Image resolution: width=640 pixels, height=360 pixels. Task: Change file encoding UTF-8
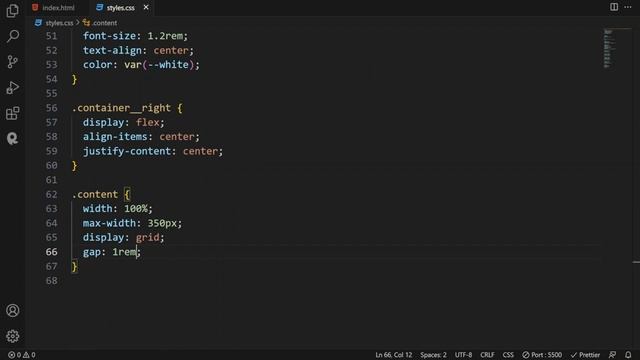tap(463, 355)
